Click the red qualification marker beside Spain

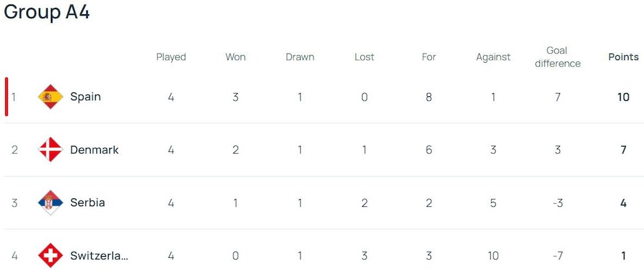[x=6, y=97]
